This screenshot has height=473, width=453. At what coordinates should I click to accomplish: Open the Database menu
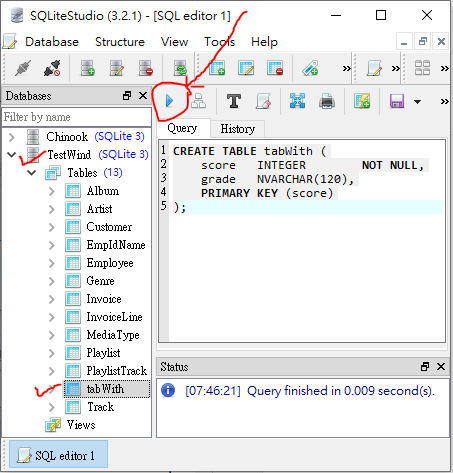pos(52,42)
